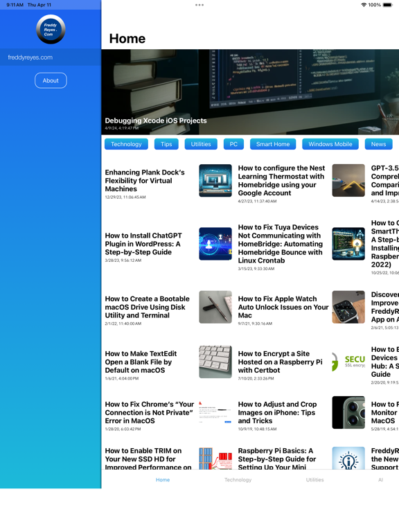Tap USB drive thumbnail beside Bootable macOS article
The width and height of the screenshot is (399, 532).
click(215, 307)
